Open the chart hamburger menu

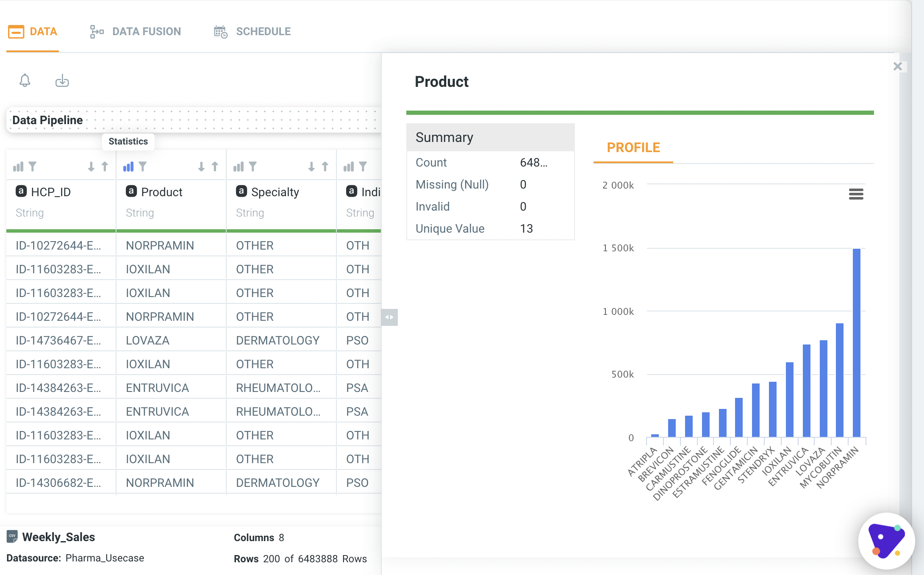click(x=856, y=194)
